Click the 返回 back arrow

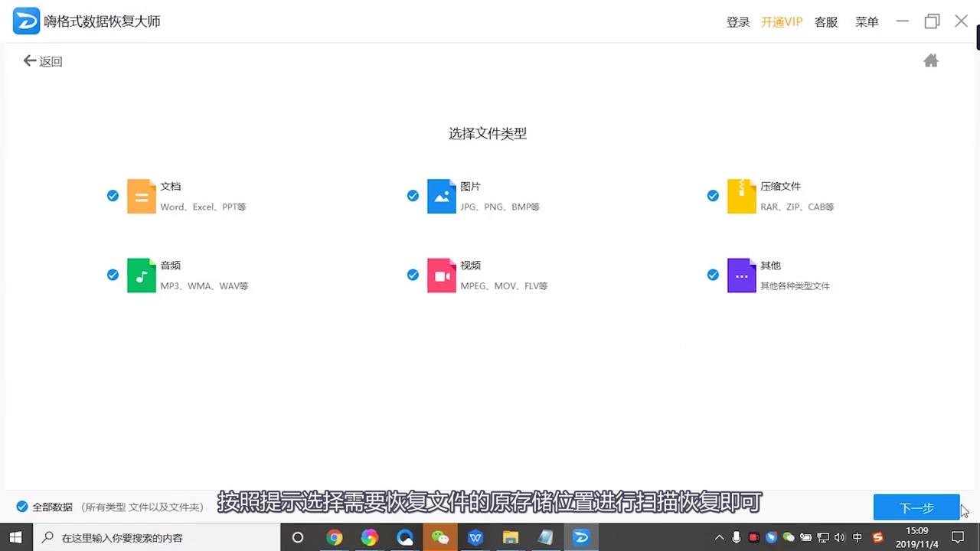(x=31, y=60)
